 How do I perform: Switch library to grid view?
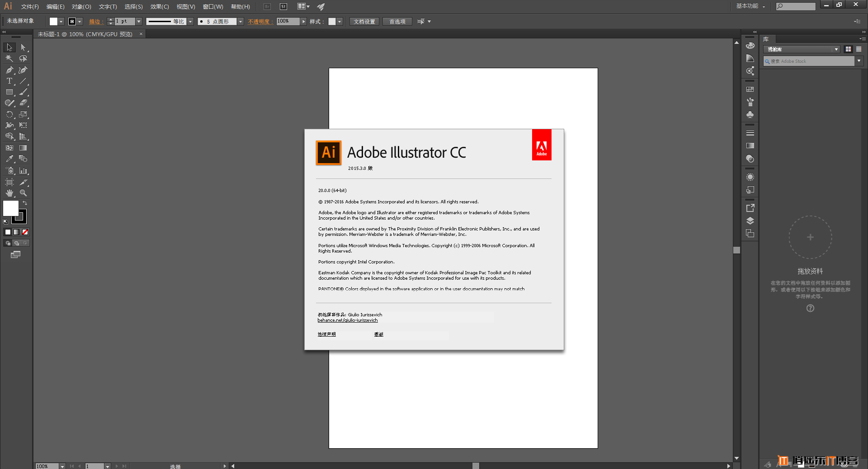pos(848,49)
